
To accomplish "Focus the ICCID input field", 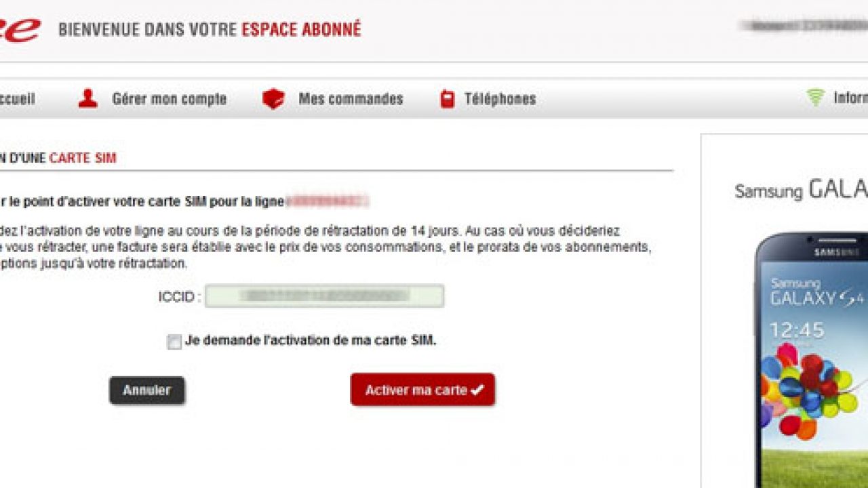I will [x=325, y=296].
